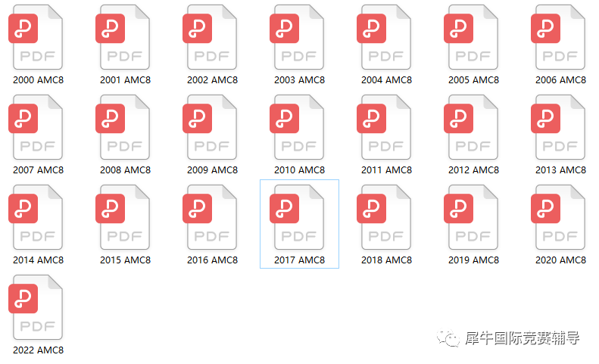The width and height of the screenshot is (599, 364).
Task: Click the label "2003 AMC8"
Action: pyautogui.click(x=300, y=79)
